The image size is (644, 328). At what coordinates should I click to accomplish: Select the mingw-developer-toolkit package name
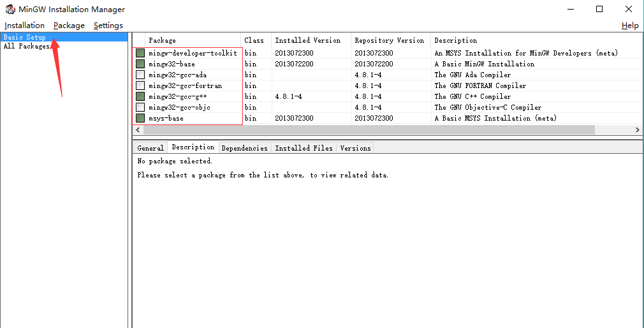coord(193,53)
